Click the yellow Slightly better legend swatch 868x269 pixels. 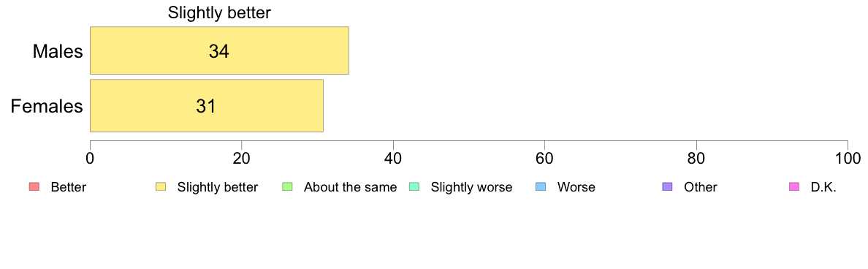tap(161, 187)
